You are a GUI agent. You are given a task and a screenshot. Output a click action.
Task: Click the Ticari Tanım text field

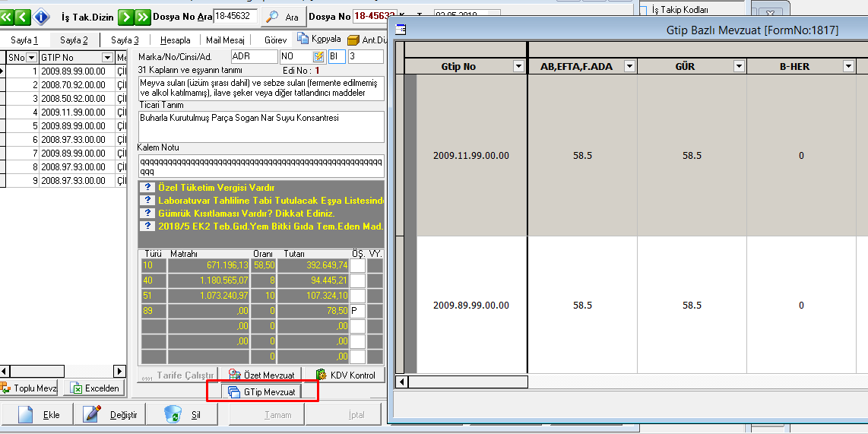[x=261, y=126]
